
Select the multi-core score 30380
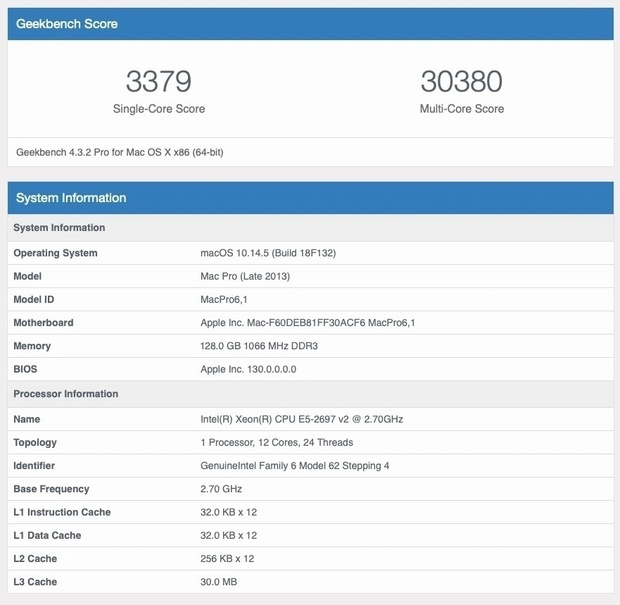pyautogui.click(x=461, y=81)
